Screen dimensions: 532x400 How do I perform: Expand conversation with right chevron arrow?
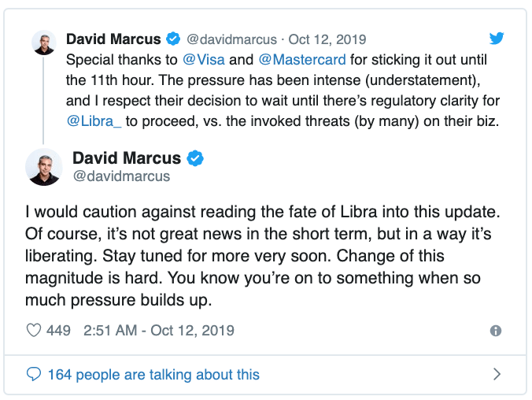click(497, 374)
